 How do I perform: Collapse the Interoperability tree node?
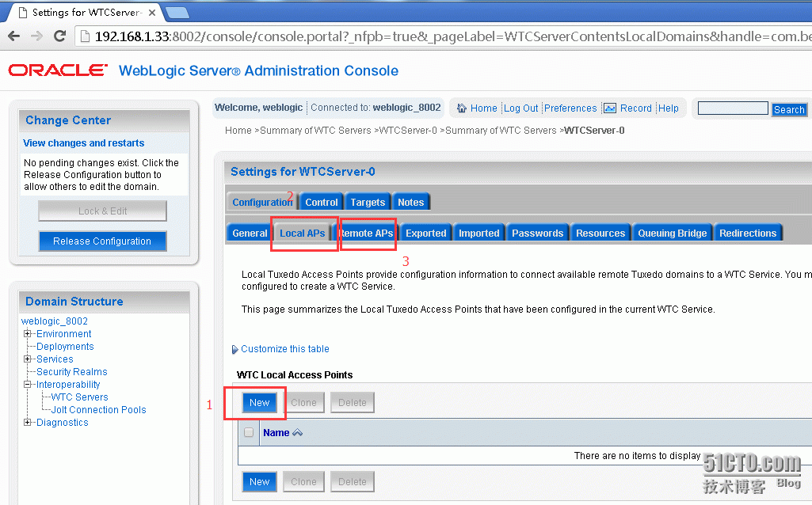(28, 385)
